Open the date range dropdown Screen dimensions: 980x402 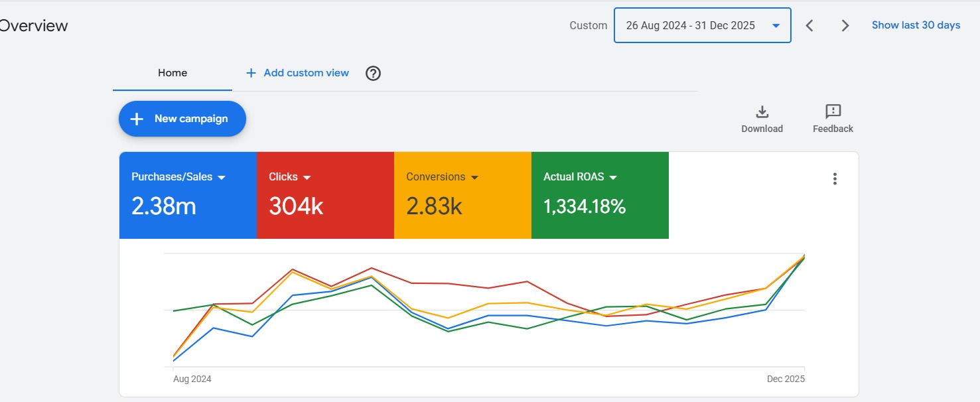[x=702, y=25]
